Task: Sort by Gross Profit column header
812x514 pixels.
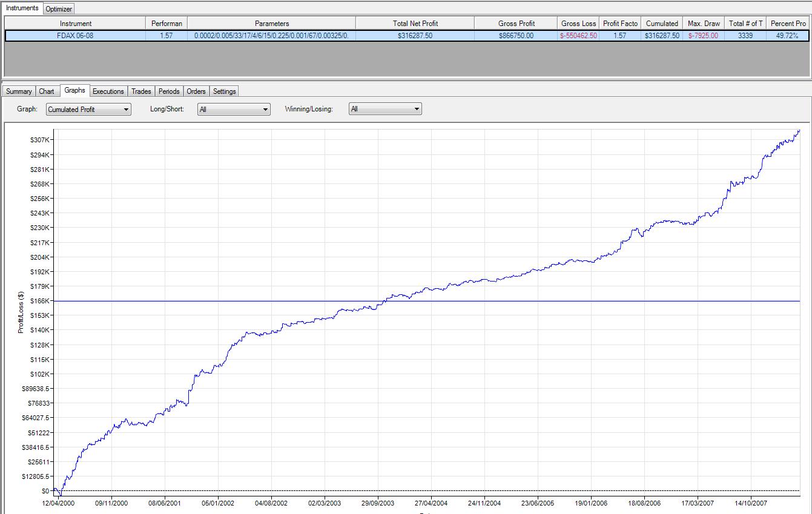Action: (x=516, y=24)
